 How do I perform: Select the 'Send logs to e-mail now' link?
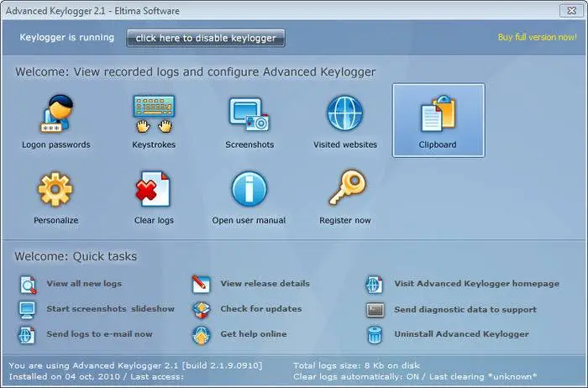[x=100, y=334]
